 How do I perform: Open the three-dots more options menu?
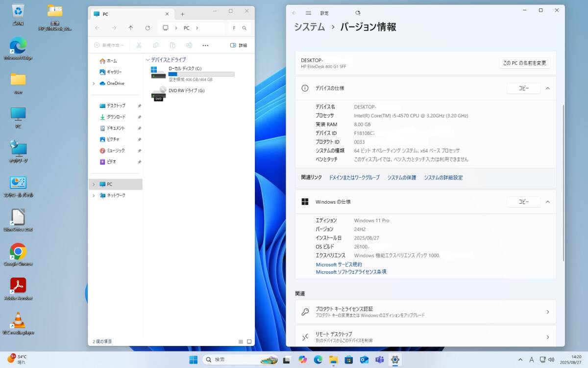click(205, 45)
